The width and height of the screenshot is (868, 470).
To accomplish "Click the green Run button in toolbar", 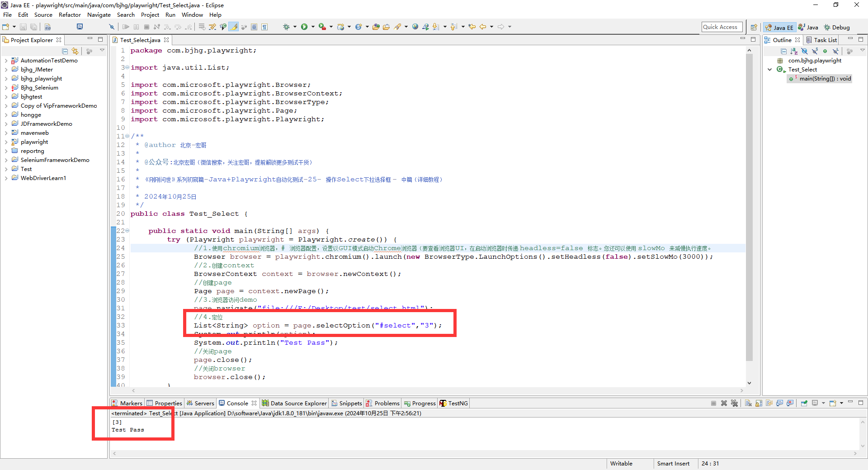I will [304, 27].
